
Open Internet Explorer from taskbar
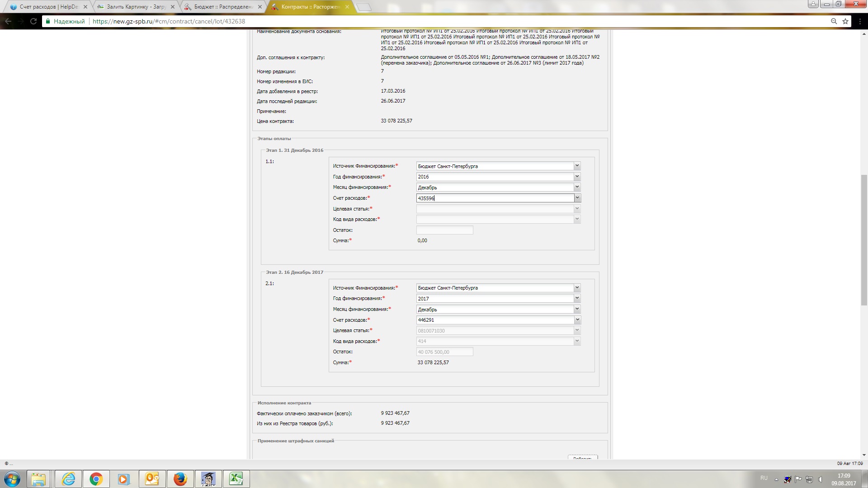tap(68, 479)
